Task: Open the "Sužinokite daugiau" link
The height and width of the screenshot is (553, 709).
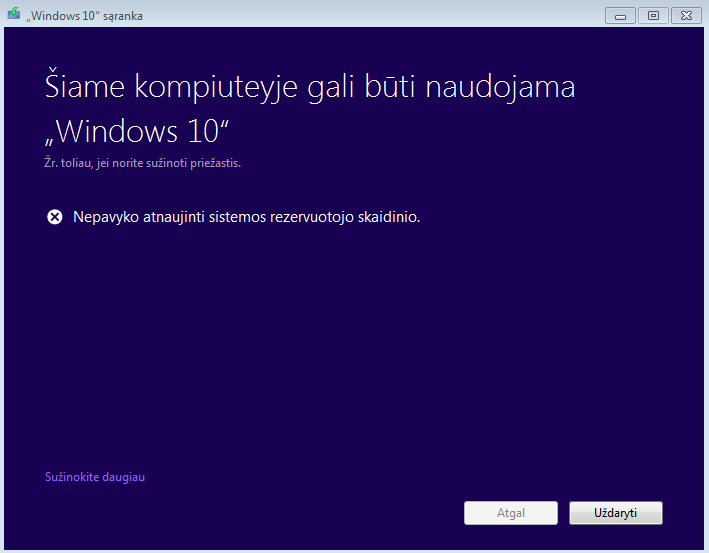Action: pos(95,477)
